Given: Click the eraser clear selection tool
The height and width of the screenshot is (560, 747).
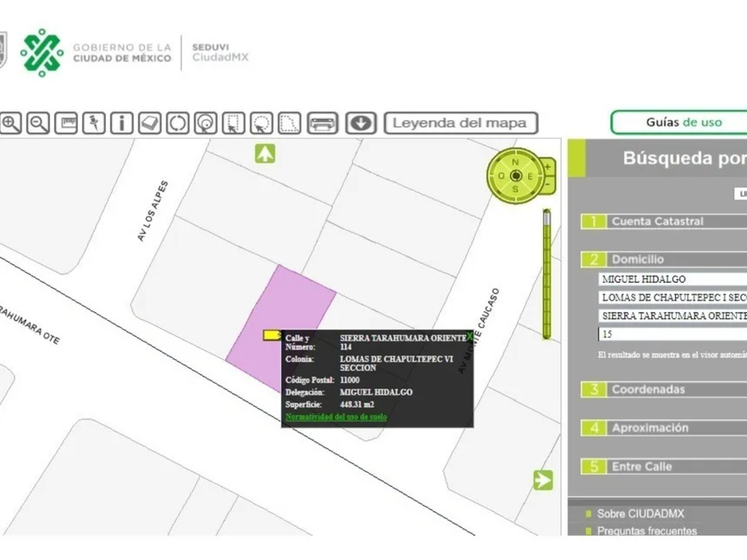Looking at the screenshot, I should (150, 124).
